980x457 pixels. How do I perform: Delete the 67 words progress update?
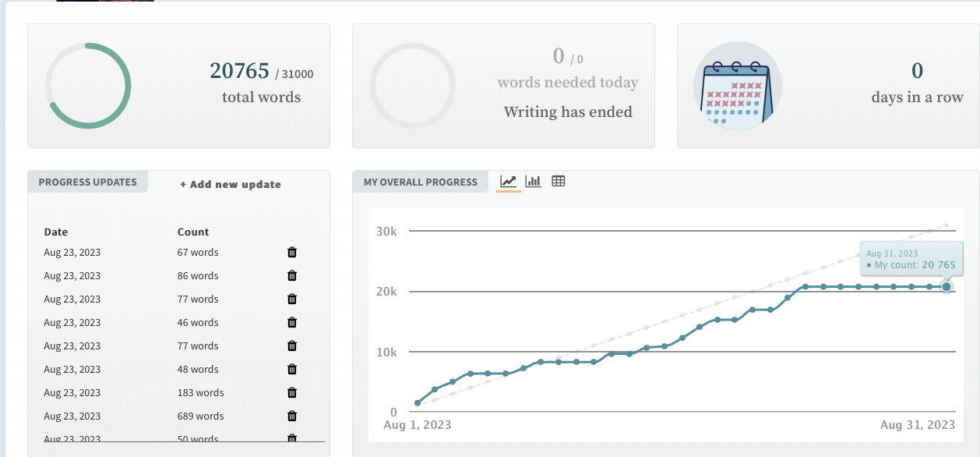click(292, 252)
